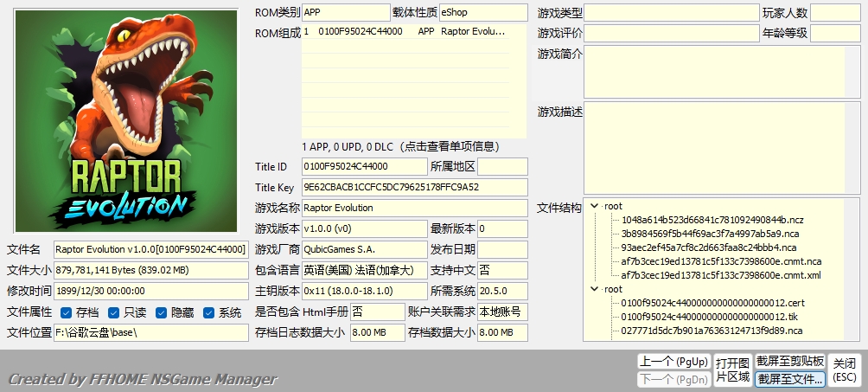The height and width of the screenshot is (392, 868).
Task: Click the first root tree label
Action: click(613, 206)
